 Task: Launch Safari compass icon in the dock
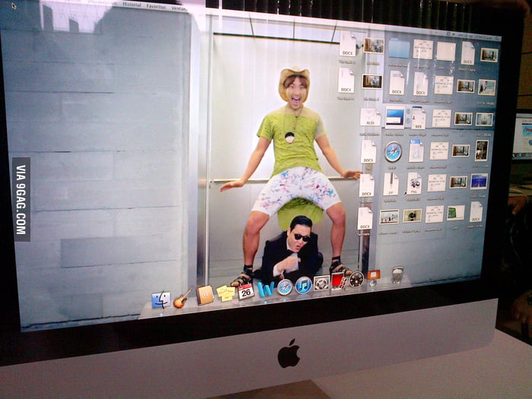coord(285,287)
